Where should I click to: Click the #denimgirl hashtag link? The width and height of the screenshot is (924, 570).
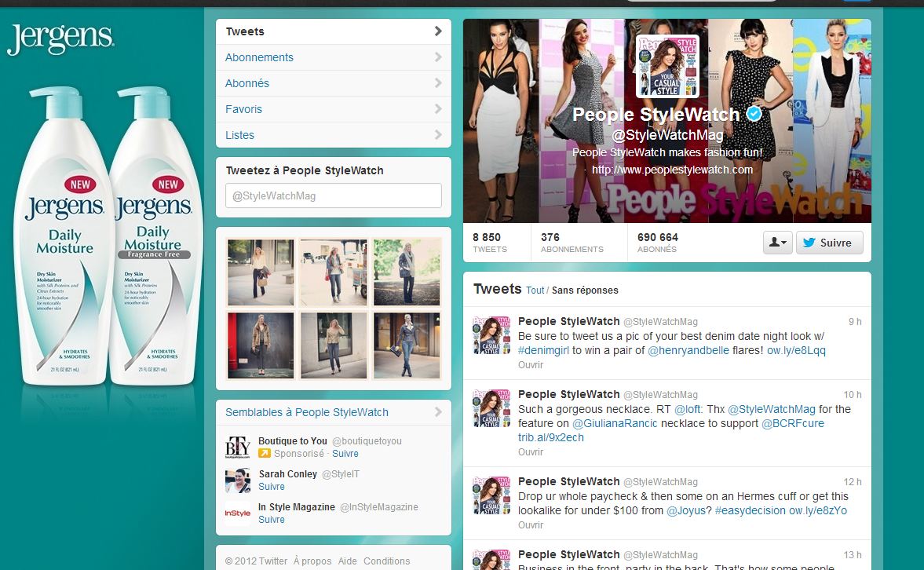tap(543, 350)
